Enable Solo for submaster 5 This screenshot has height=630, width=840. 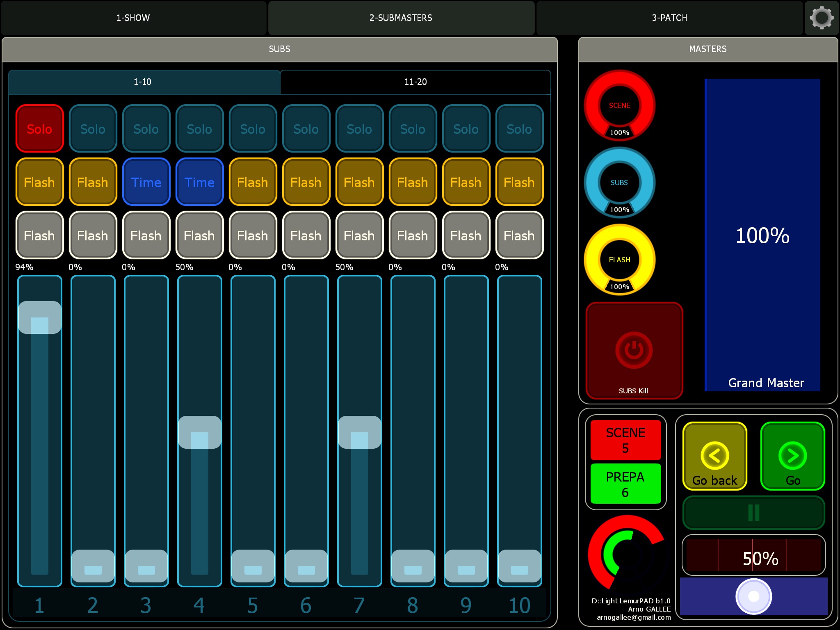(x=253, y=129)
